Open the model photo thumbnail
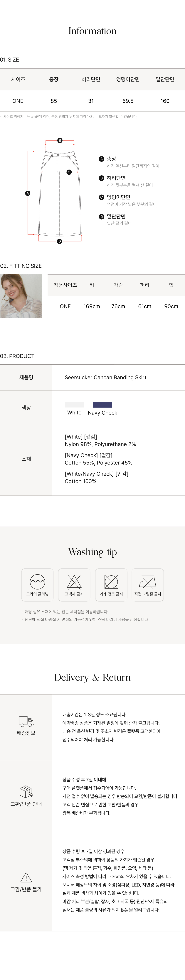This screenshot has width=185, height=980. [x=21, y=296]
